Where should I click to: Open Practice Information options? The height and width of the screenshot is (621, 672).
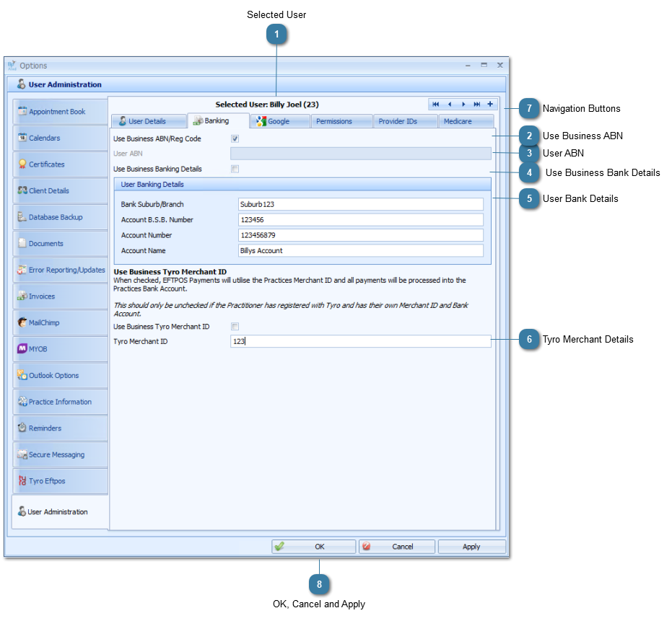point(60,402)
